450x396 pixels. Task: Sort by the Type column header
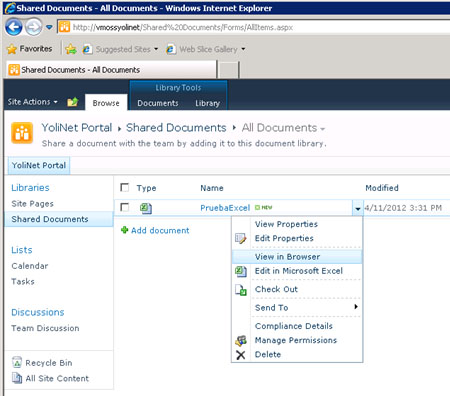(146, 188)
